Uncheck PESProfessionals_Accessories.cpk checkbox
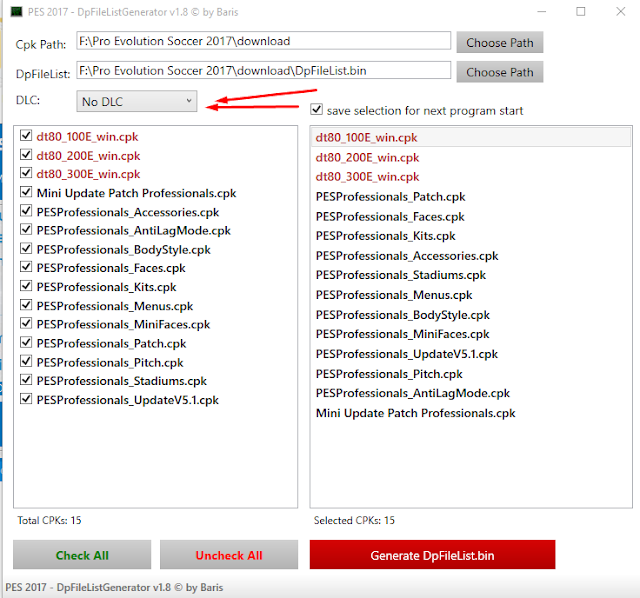 point(26,211)
